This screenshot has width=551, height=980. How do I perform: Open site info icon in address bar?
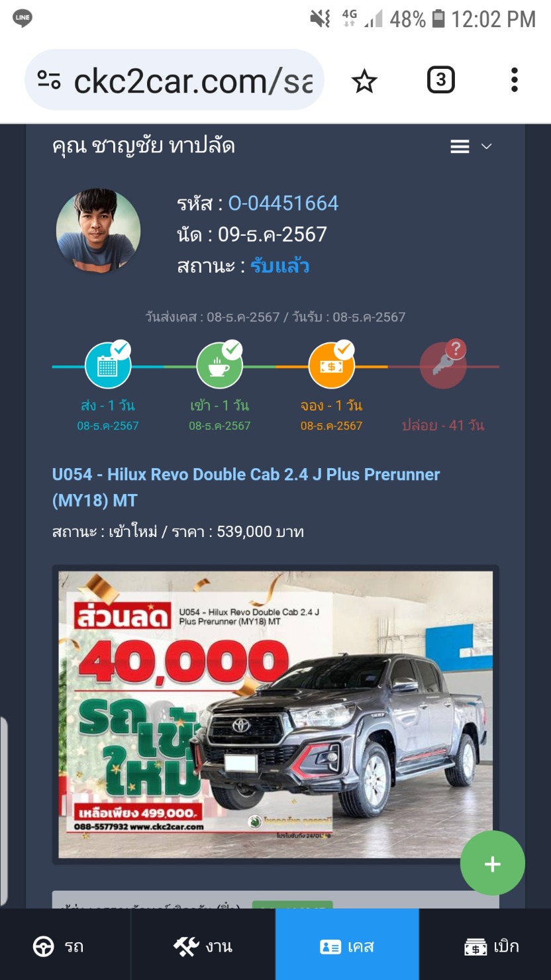point(49,81)
